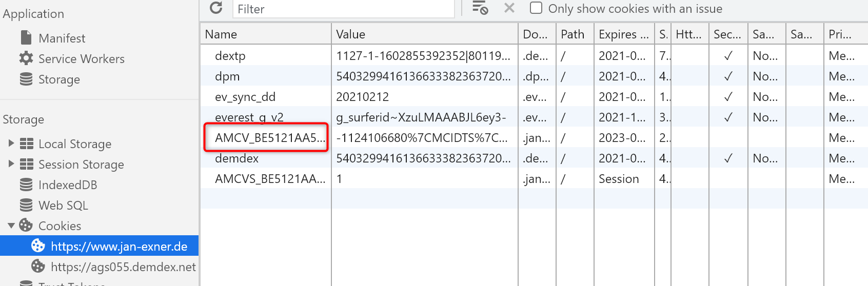Collapse the Cookies tree node
The width and height of the screenshot is (868, 286).
click(x=11, y=226)
